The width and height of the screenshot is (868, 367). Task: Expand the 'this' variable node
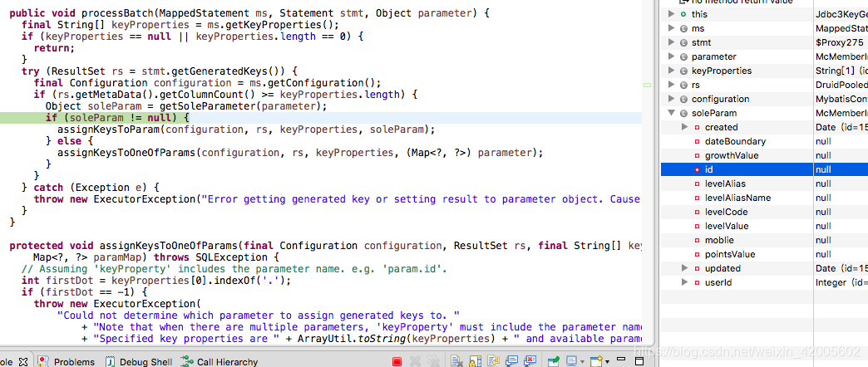coord(672,14)
